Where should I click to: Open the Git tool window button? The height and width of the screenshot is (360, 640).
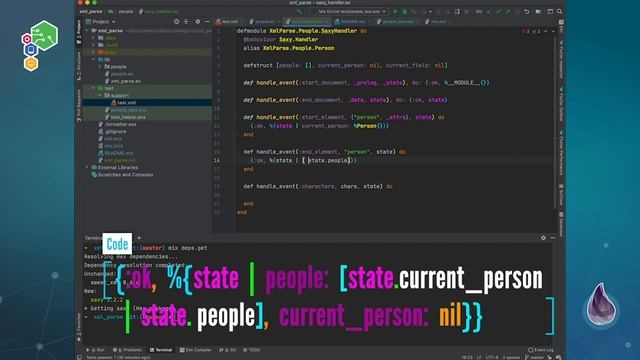pos(228,350)
